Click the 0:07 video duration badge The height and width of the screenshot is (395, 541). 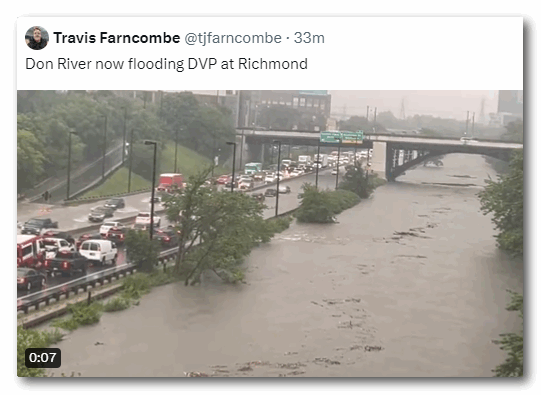(43, 358)
